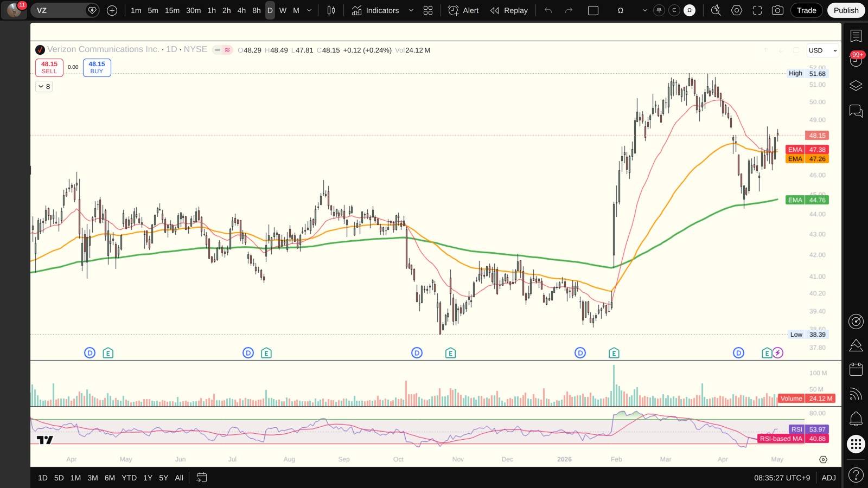The height and width of the screenshot is (488, 868).
Task: Switch to the monthly M timeframe
Action: 296,10
